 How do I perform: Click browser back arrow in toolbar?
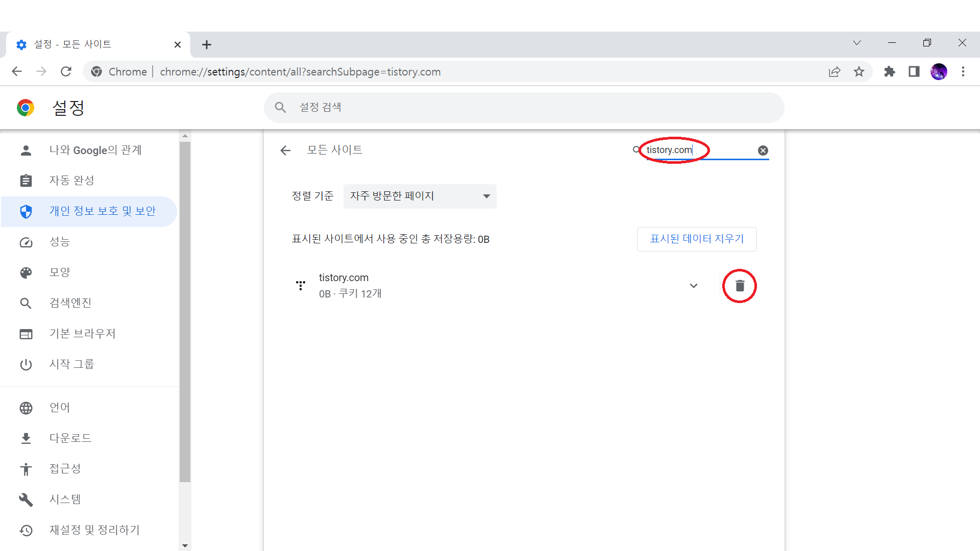point(17,71)
